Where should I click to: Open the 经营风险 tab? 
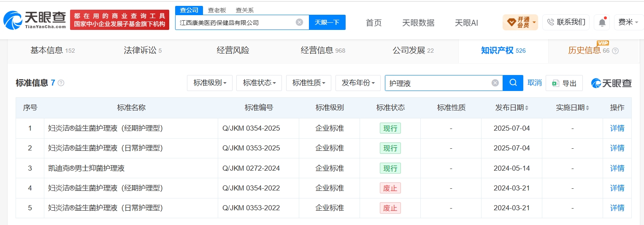coord(233,51)
